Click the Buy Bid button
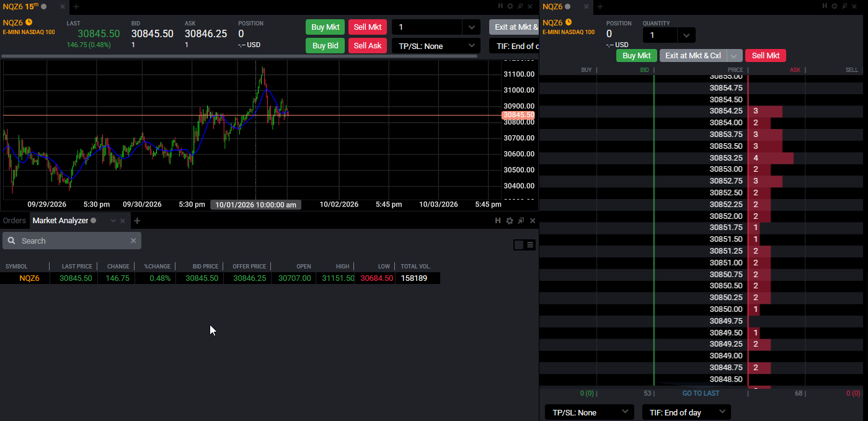This screenshot has width=868, height=421. tap(325, 46)
